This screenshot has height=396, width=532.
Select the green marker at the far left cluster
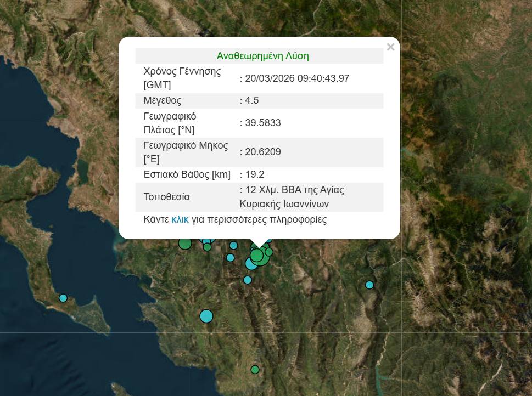[184, 244]
